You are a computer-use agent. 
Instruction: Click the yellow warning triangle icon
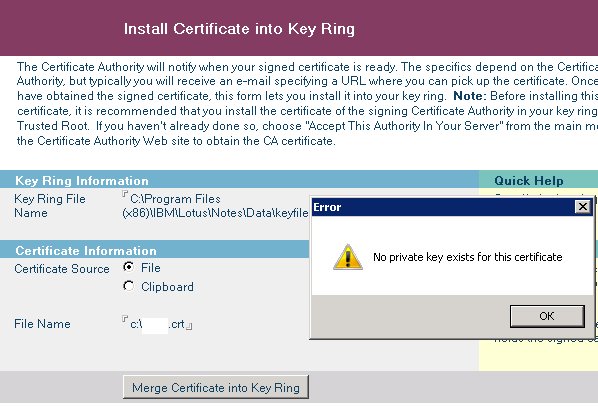point(347,257)
